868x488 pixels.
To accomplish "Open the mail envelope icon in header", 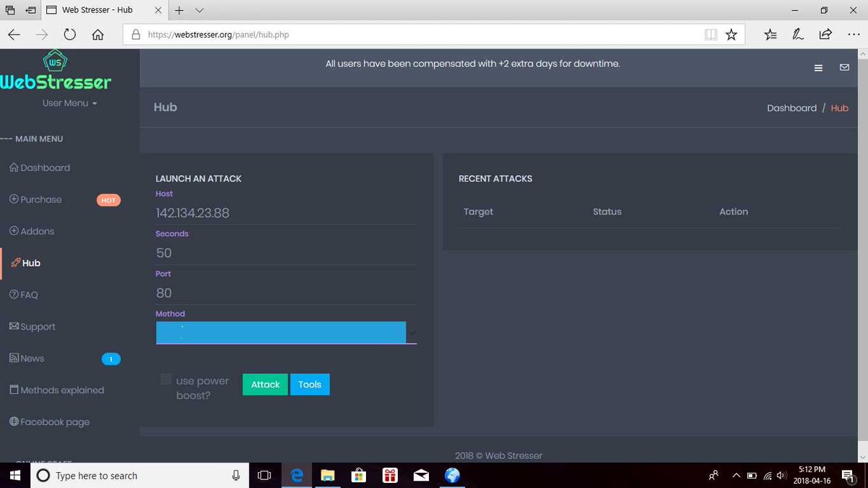I will tap(844, 67).
